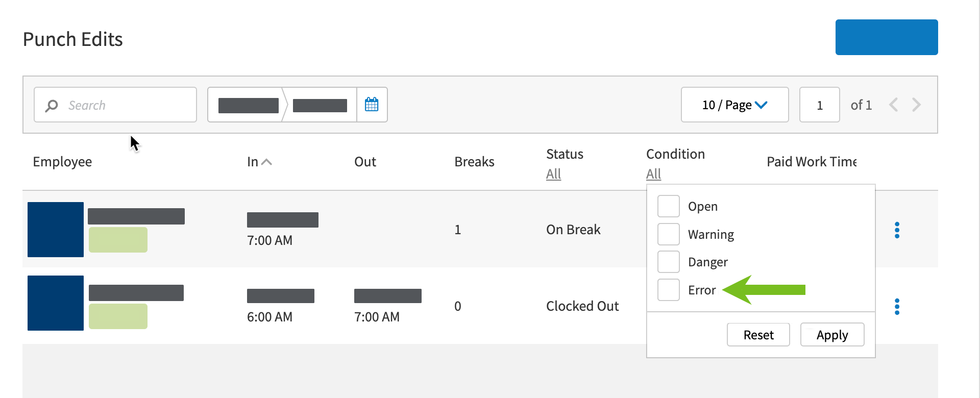Screen dimensions: 980x398
Task: Open the calendar date picker icon
Action: [372, 105]
